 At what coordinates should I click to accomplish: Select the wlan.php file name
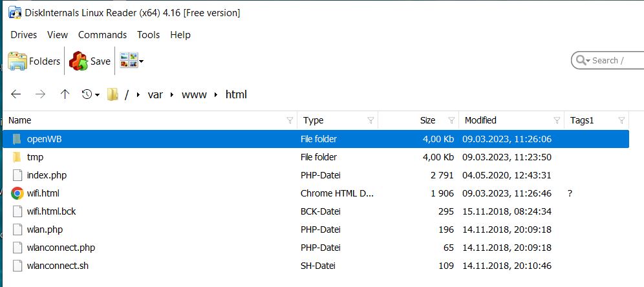pyautogui.click(x=45, y=229)
